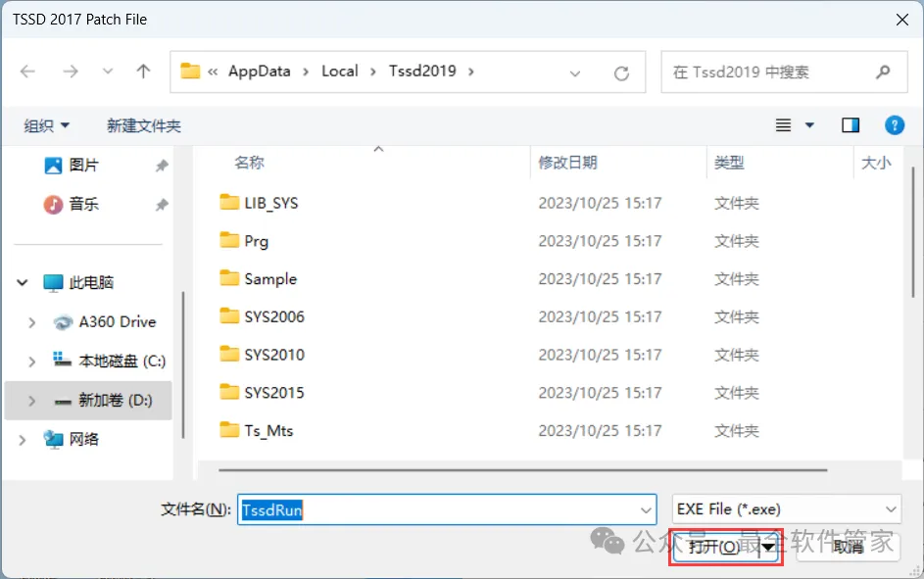
Task: Open EXE File (*.exe) type dropdown
Action: (787, 508)
